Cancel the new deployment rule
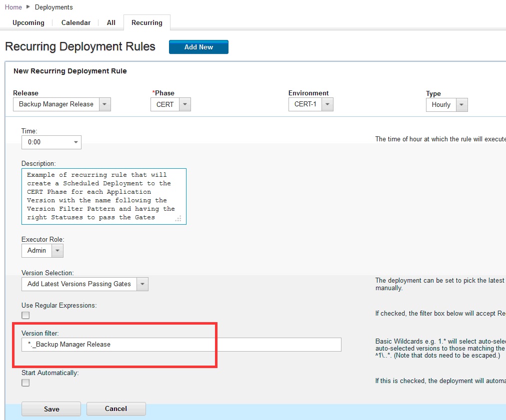This screenshot has height=420, width=506. click(116, 409)
